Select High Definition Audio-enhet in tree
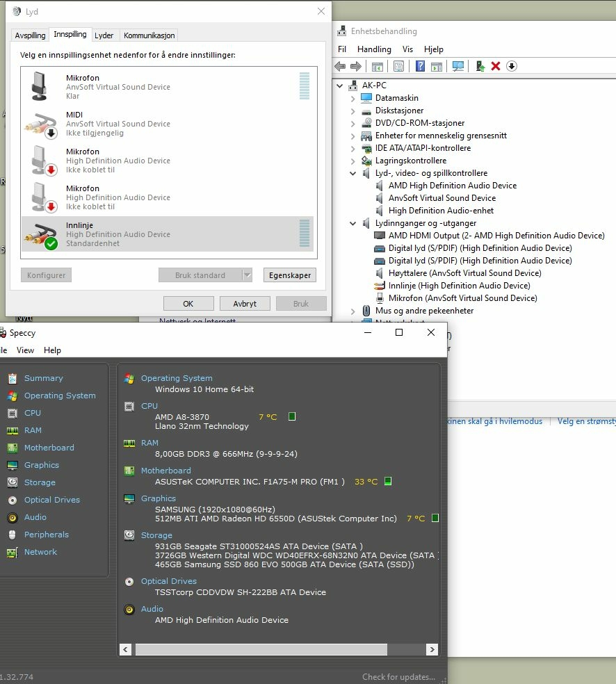The height and width of the screenshot is (684, 616). click(441, 211)
